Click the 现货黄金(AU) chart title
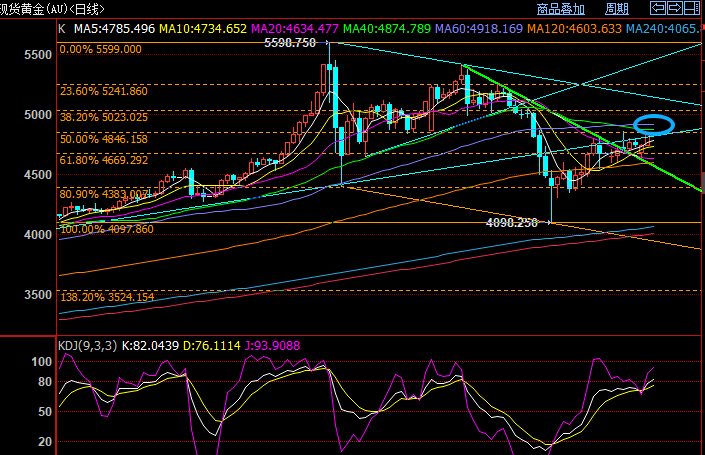705x455 pixels. click(x=42, y=9)
